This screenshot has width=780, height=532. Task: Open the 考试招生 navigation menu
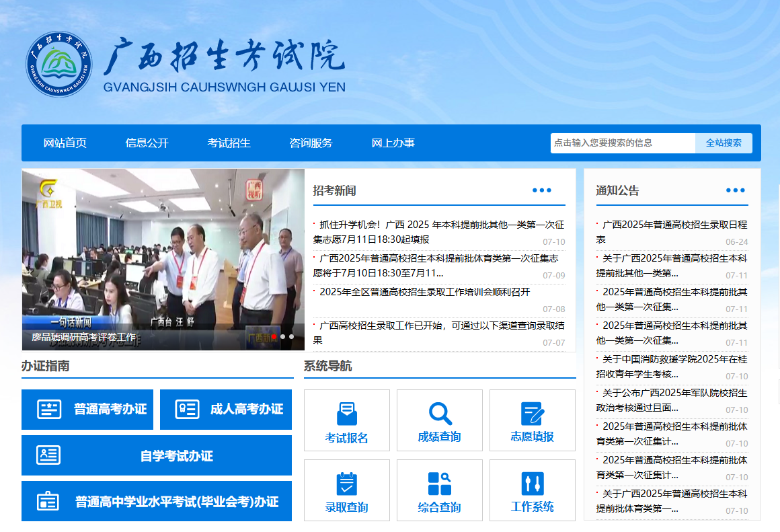tap(229, 143)
